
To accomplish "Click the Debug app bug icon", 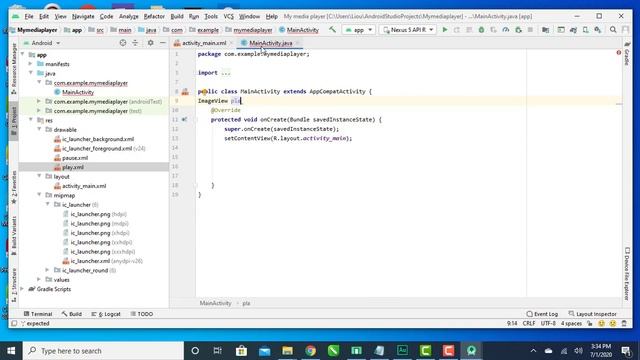I will [x=481, y=30].
